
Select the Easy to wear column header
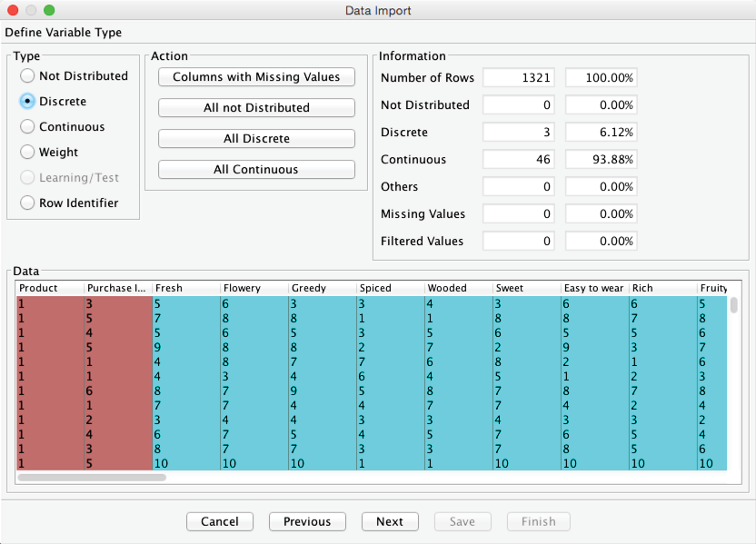tap(594, 288)
